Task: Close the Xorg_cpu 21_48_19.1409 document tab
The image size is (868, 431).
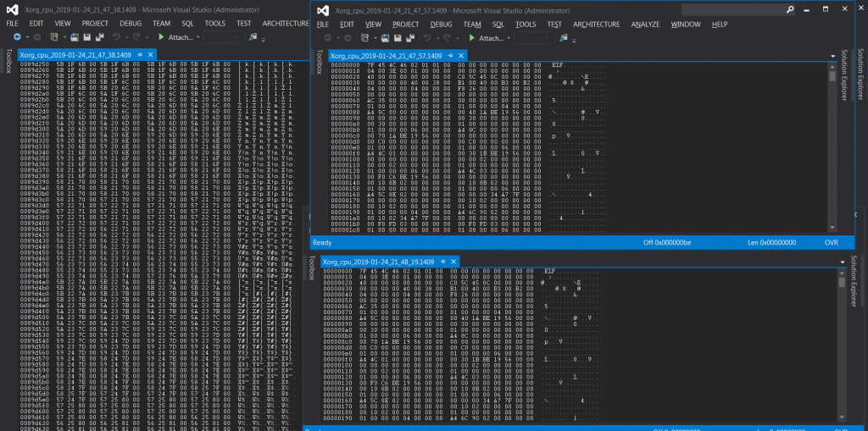Action: point(453,262)
